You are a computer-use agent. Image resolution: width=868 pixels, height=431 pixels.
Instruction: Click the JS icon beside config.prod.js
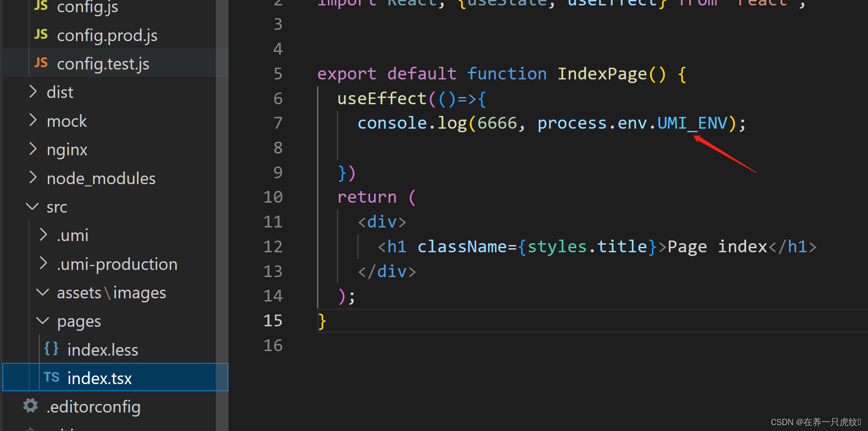point(41,34)
